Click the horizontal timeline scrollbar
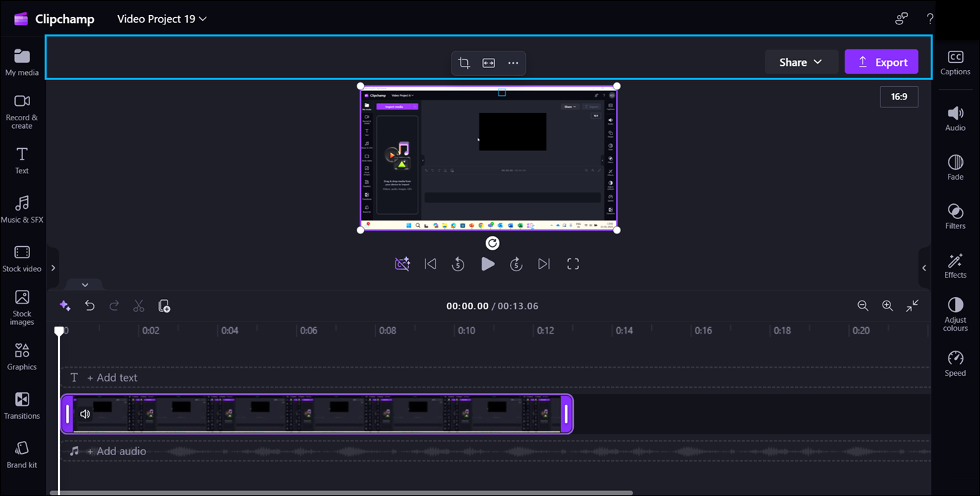This screenshot has width=980, height=496. [341, 492]
